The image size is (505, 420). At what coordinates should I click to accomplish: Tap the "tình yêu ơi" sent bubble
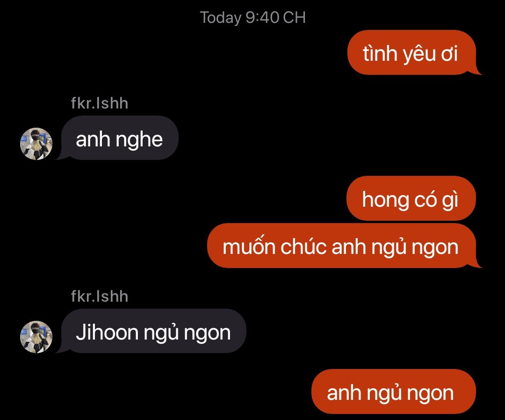pyautogui.click(x=411, y=52)
